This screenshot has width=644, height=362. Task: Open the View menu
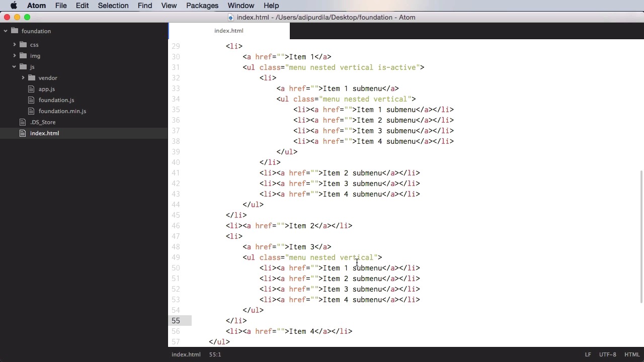(x=169, y=6)
